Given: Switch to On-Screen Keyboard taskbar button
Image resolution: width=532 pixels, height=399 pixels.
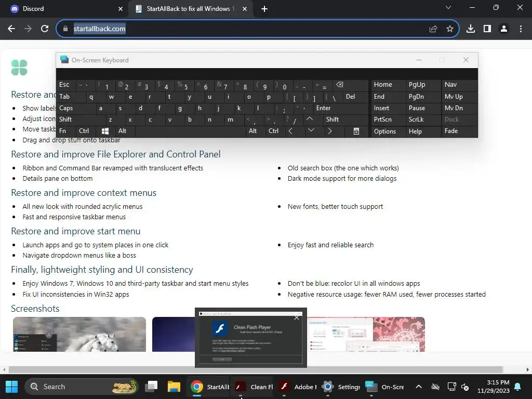Looking at the screenshot, I should pos(384,387).
